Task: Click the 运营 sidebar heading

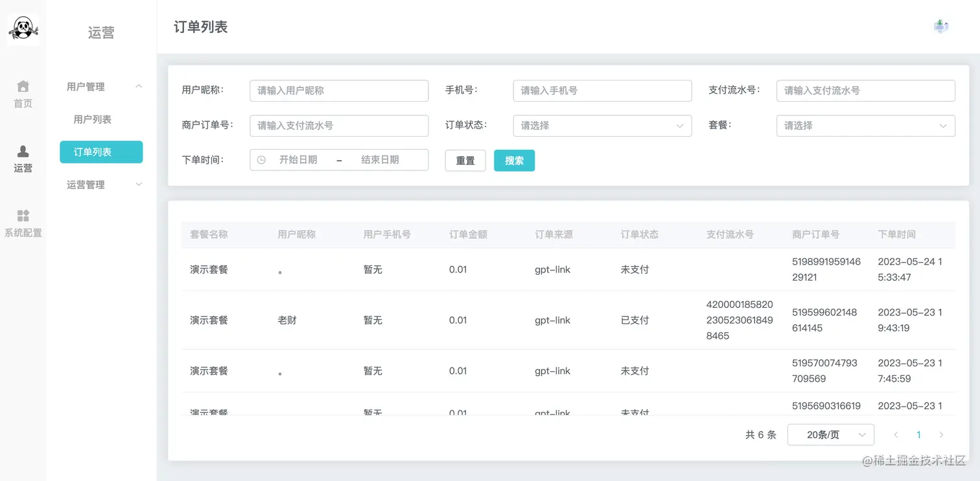Action: point(101,32)
